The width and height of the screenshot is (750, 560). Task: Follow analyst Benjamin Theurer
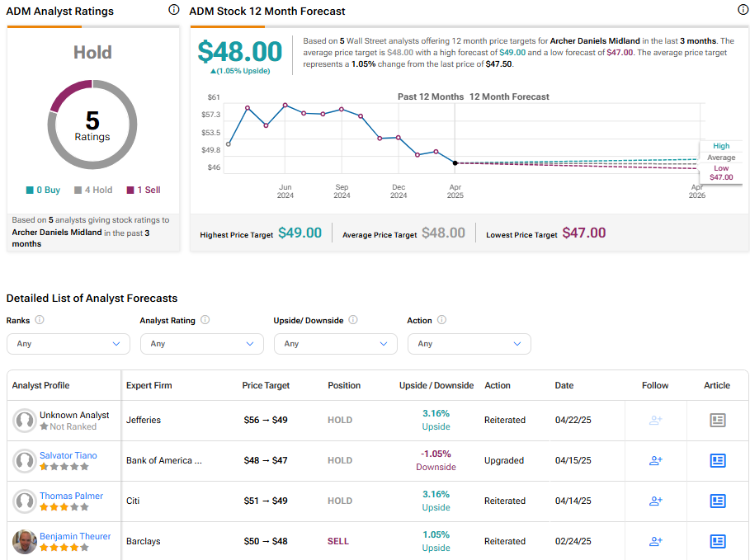point(656,541)
